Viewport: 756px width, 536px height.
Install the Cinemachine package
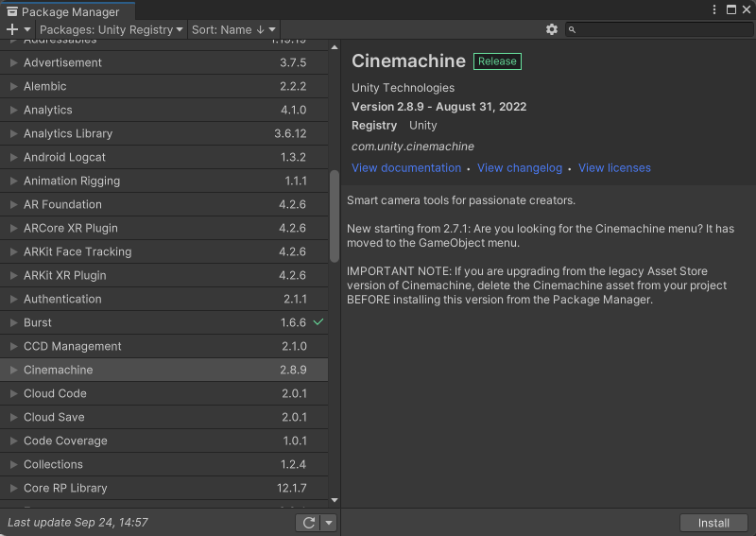point(713,523)
